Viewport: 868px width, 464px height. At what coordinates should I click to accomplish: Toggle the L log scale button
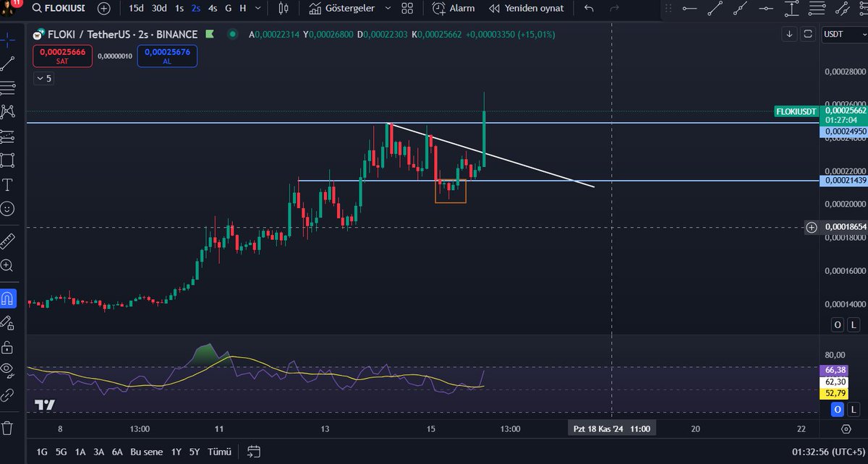(854, 325)
